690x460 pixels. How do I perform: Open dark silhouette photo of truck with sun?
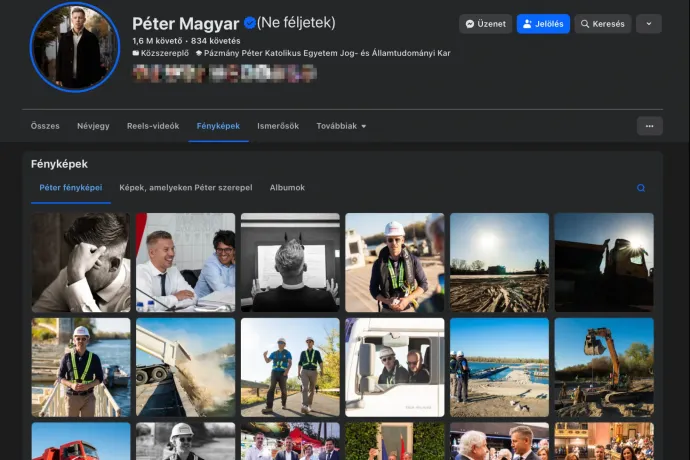(x=604, y=263)
